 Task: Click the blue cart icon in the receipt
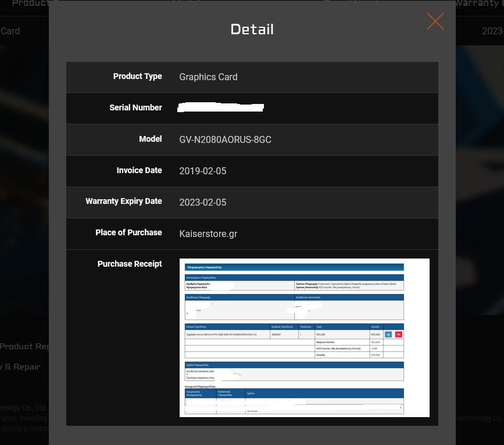388,335
